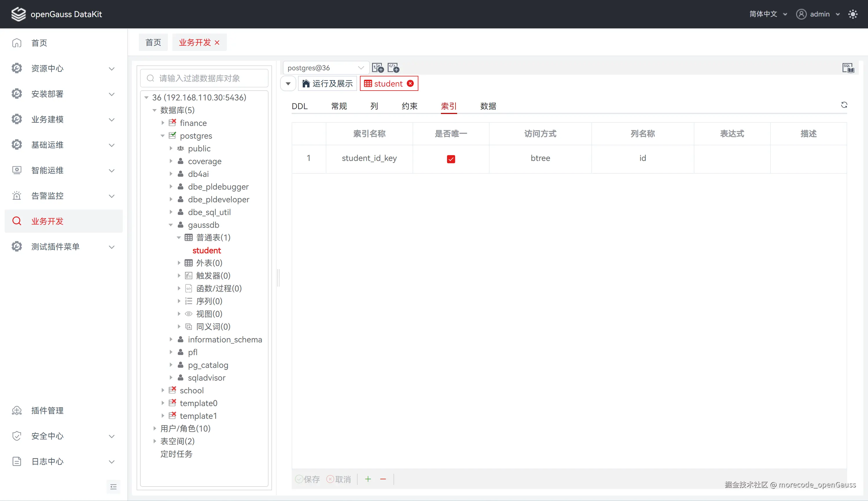The height and width of the screenshot is (501, 868).
Task: Collapse the left sidebar menu icon
Action: 113,487
